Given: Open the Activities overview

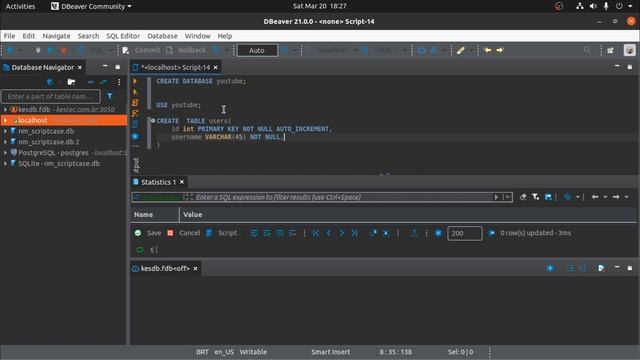Looking at the screenshot, I should pyautogui.click(x=20, y=6).
